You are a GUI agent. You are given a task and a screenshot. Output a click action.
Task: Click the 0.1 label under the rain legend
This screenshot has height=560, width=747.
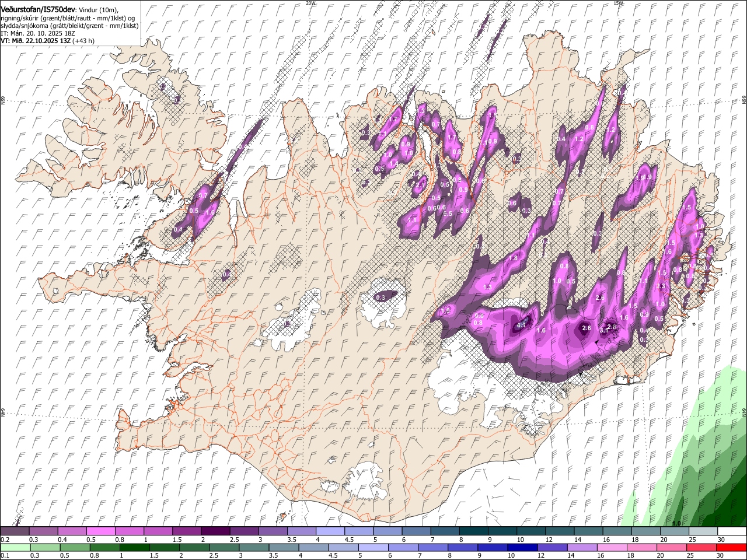pyautogui.click(x=4, y=556)
